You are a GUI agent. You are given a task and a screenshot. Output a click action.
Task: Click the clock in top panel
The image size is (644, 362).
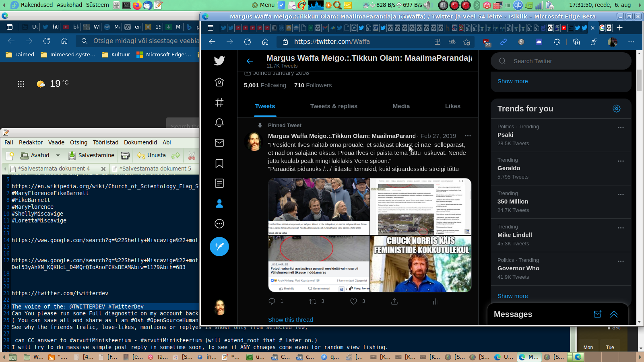coord(600,5)
